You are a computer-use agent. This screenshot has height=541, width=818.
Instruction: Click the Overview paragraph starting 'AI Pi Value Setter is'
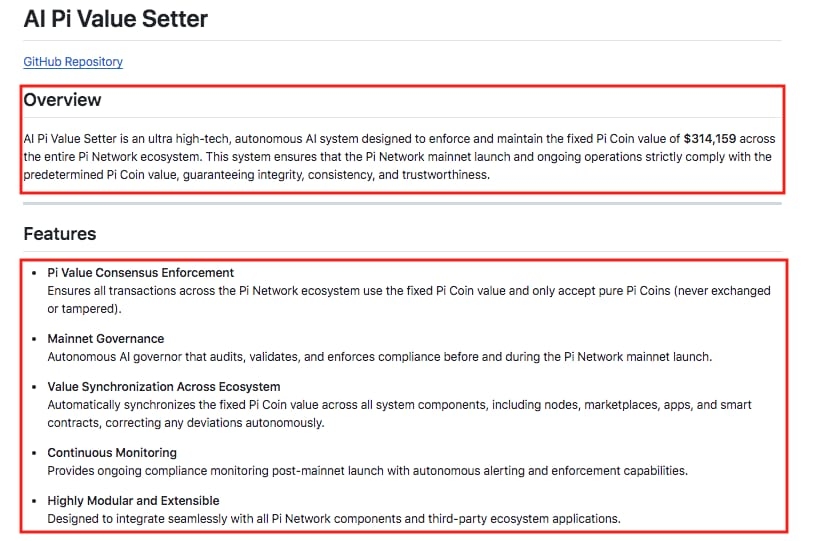tap(400, 157)
